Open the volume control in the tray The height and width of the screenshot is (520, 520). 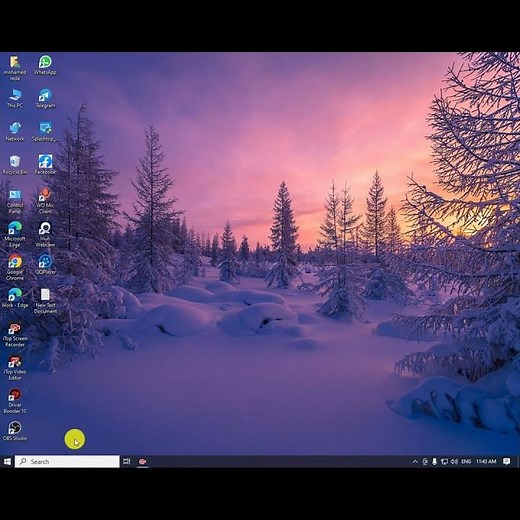coord(454,461)
